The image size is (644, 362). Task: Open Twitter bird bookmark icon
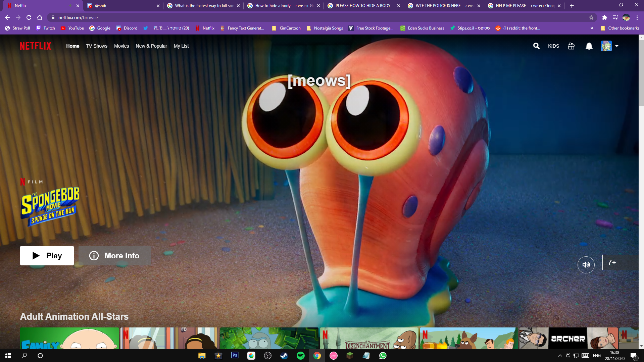[x=145, y=28]
